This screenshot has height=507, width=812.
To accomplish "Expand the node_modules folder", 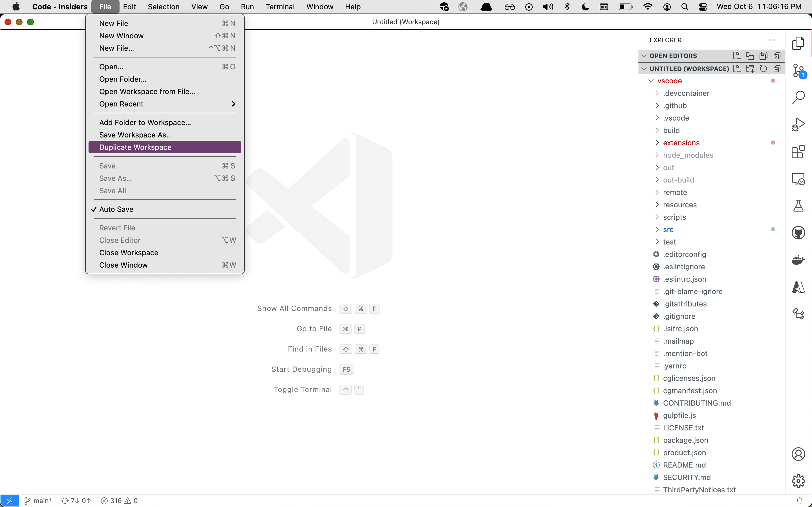I will pyautogui.click(x=687, y=155).
